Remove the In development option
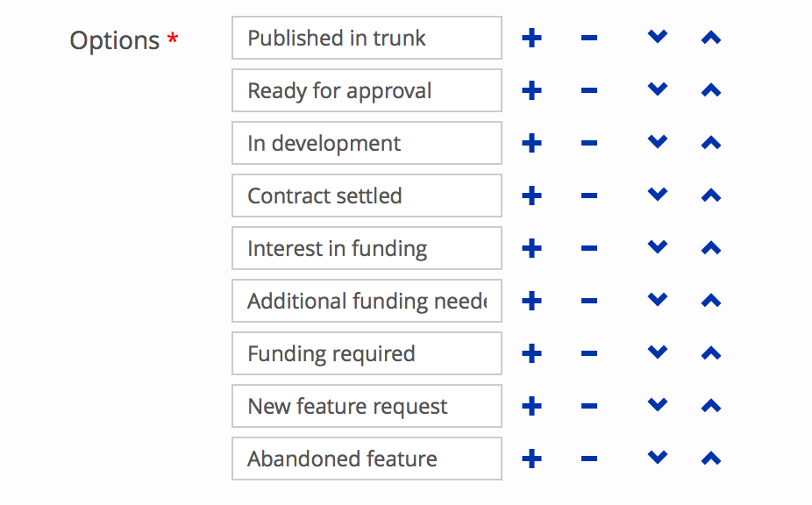812x505 pixels. (x=589, y=143)
